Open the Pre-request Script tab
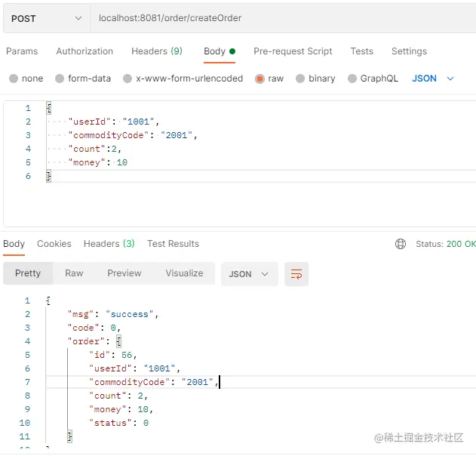 coord(293,51)
